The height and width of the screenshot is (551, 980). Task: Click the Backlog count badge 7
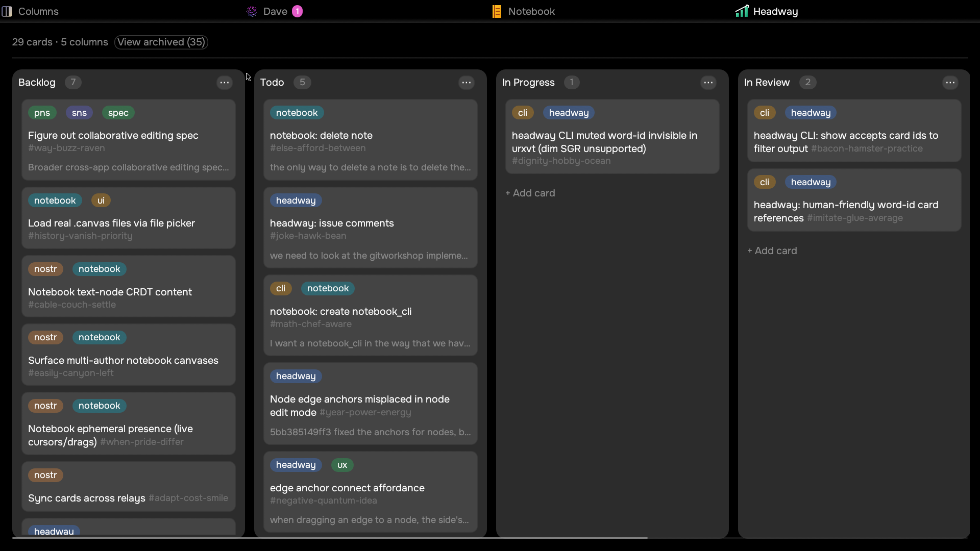click(73, 82)
